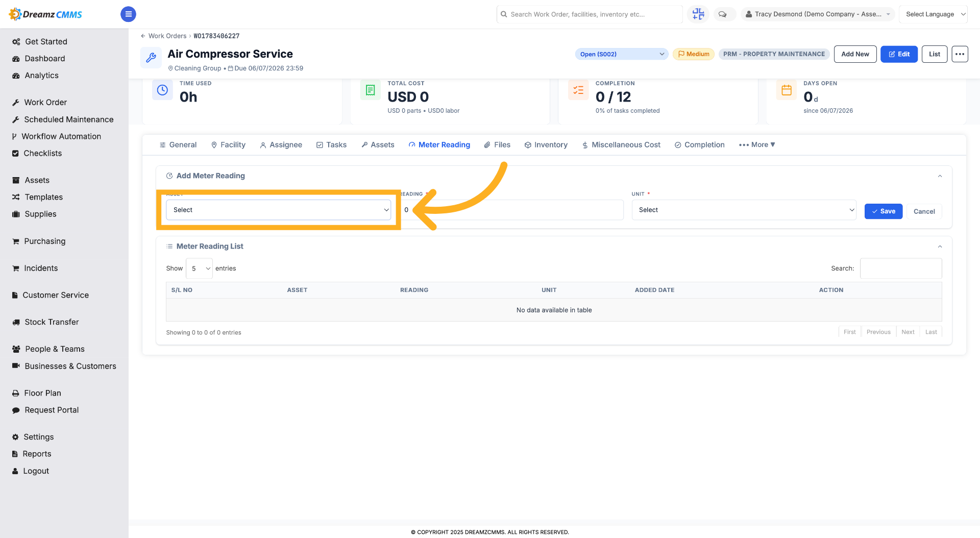Screen dimensions: 980x538
Task: Change the Show entries count dropdown
Action: coord(199,268)
